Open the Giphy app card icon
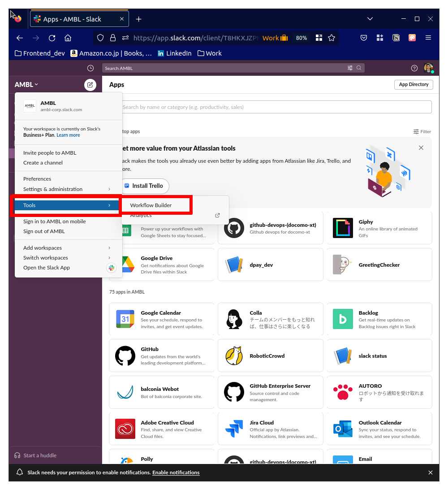 343,228
